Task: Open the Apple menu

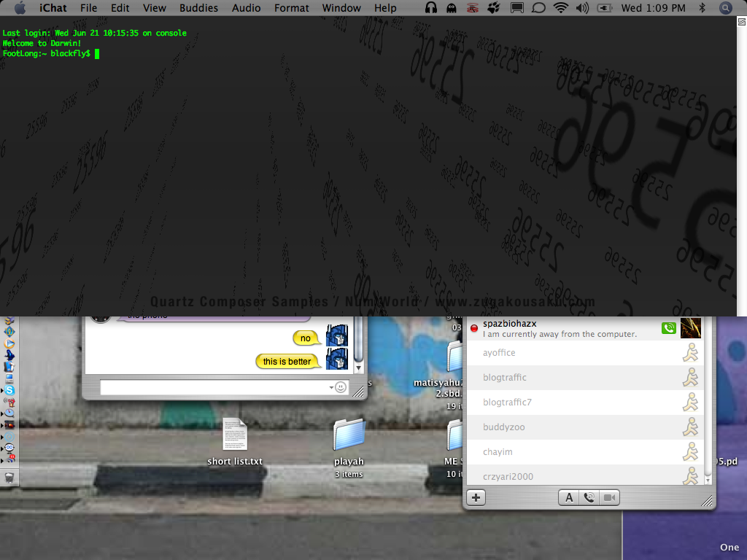Action: pyautogui.click(x=20, y=8)
